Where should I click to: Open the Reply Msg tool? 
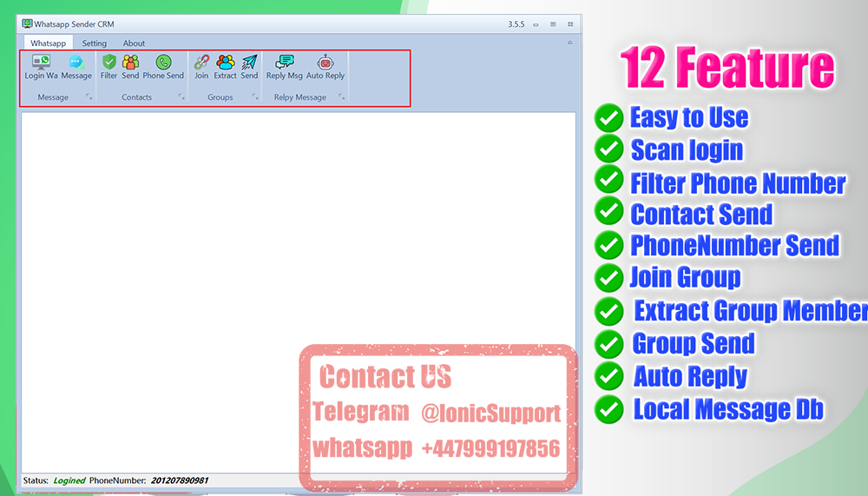[285, 67]
